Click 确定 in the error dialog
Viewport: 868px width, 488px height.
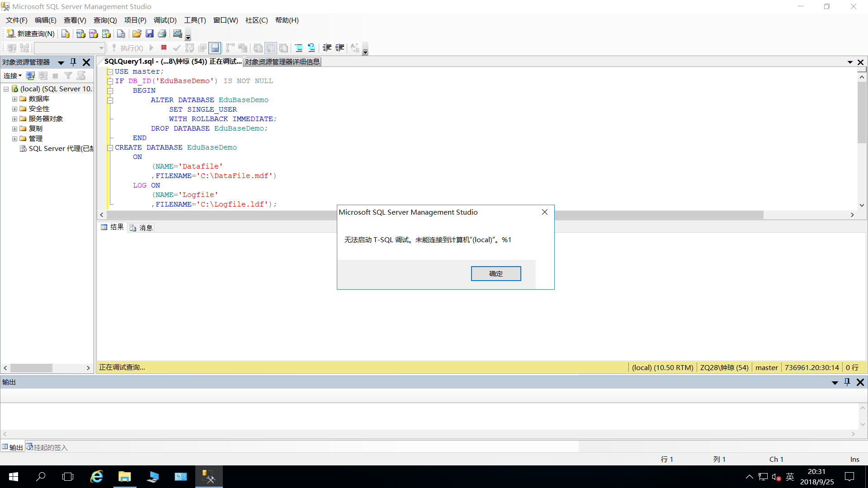click(x=496, y=273)
